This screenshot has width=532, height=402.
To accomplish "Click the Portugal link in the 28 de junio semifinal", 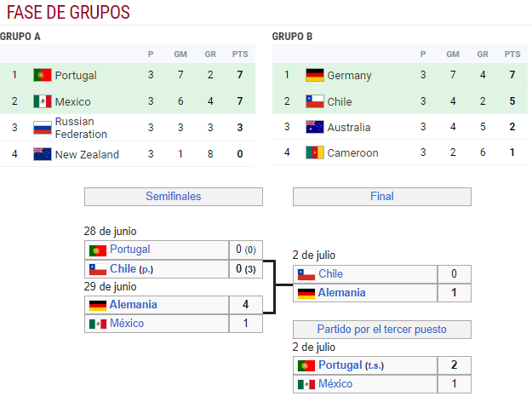I will coord(130,250).
